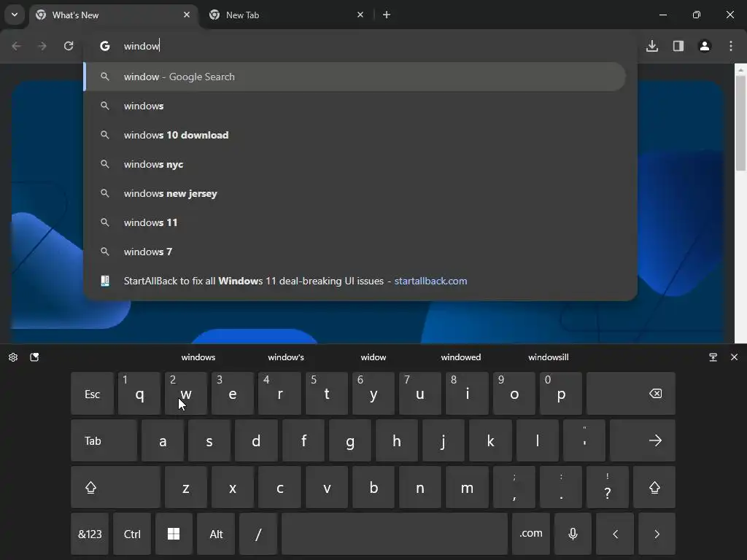Click the Google icon in address bar
Screen dimensions: 747x560
pyautogui.click(x=105, y=46)
